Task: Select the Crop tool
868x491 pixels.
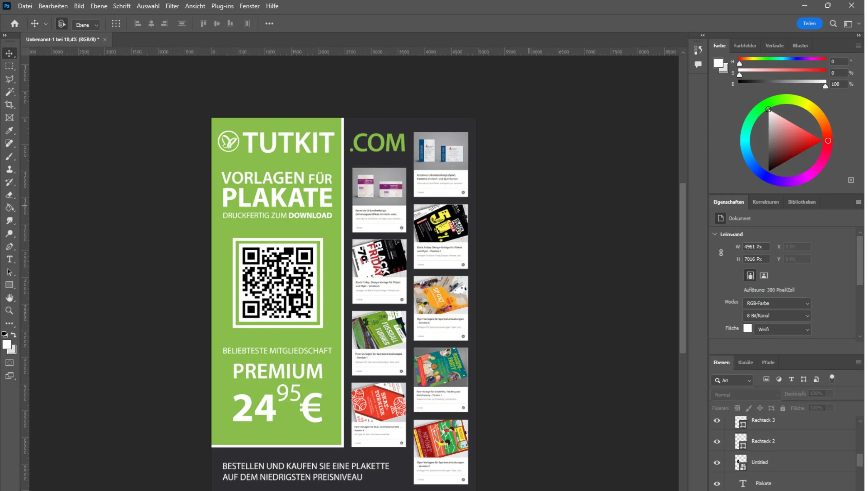Action: [x=10, y=105]
